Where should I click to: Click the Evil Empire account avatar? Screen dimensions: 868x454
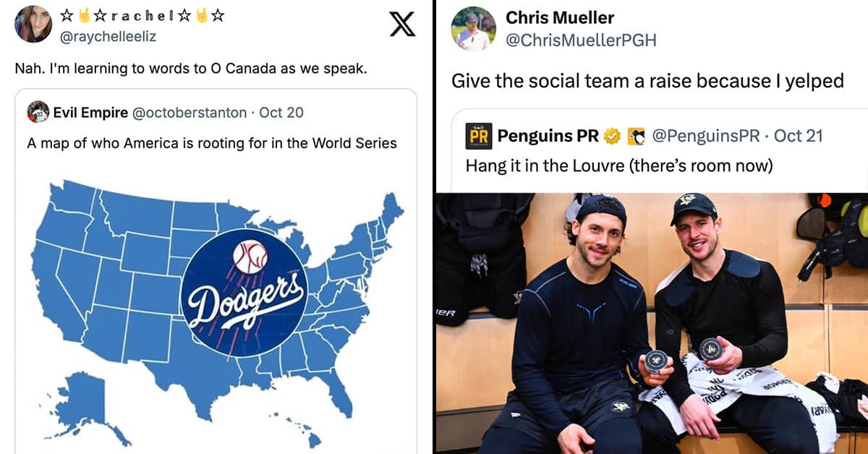38,113
